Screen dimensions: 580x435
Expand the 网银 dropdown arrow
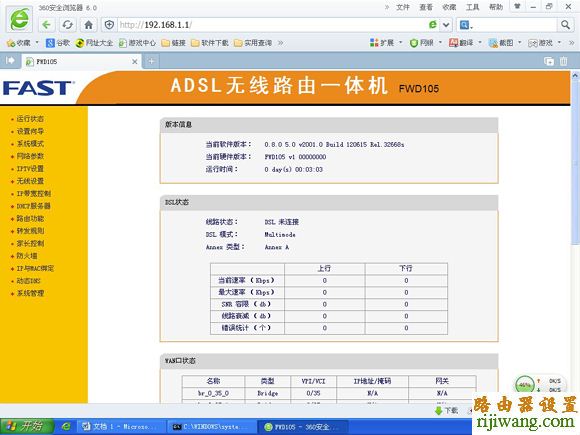[440, 43]
